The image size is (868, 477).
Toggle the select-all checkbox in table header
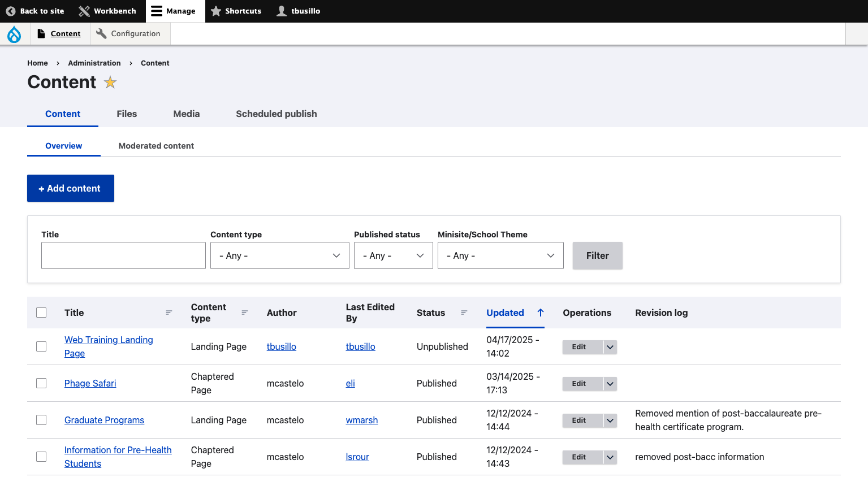pos(41,313)
